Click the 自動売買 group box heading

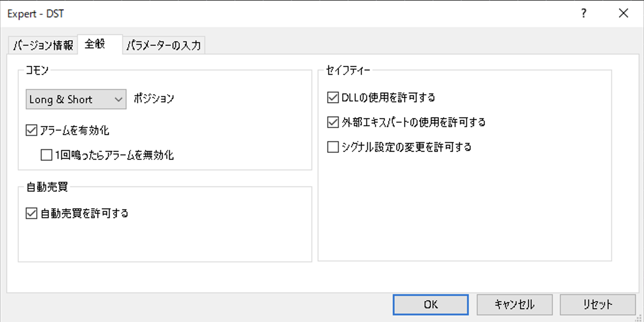47,187
